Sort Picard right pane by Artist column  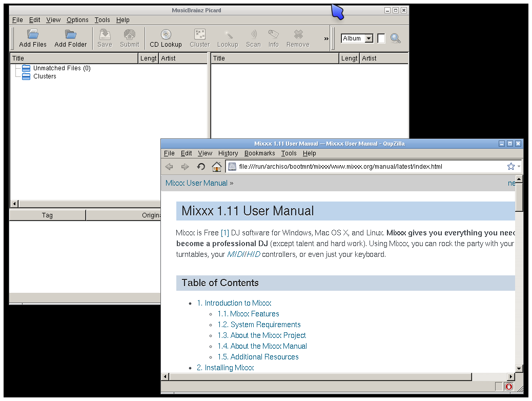coord(384,58)
